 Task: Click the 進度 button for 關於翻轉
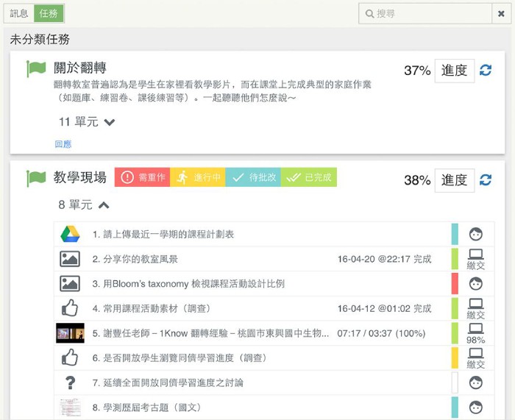point(454,71)
